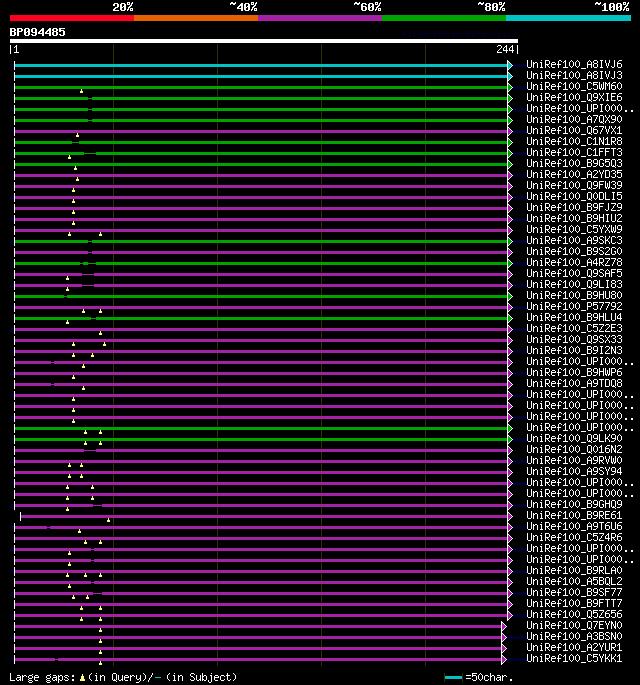Select the UniRef100_Q9LK90 label
Image resolution: width=640 pixels, height=685 pixels.
[x=574, y=438]
